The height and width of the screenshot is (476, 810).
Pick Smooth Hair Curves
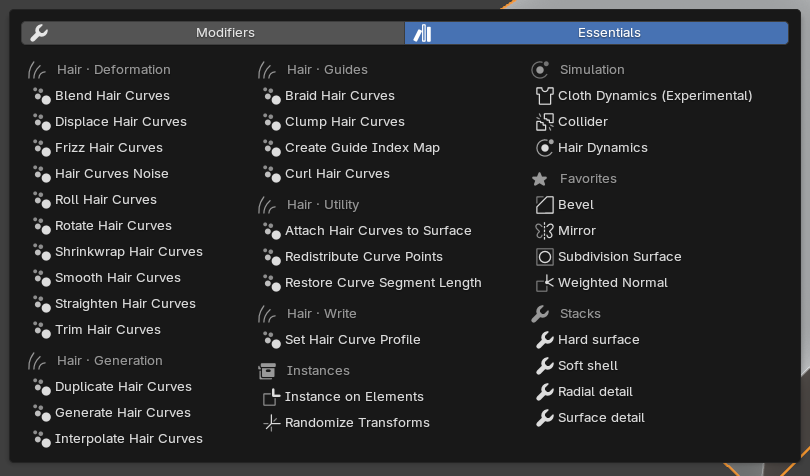coord(118,278)
